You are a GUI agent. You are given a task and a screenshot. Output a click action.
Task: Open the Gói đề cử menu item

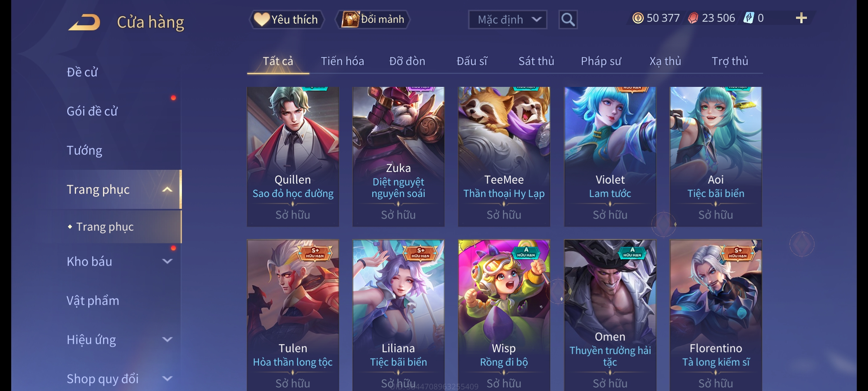(92, 111)
